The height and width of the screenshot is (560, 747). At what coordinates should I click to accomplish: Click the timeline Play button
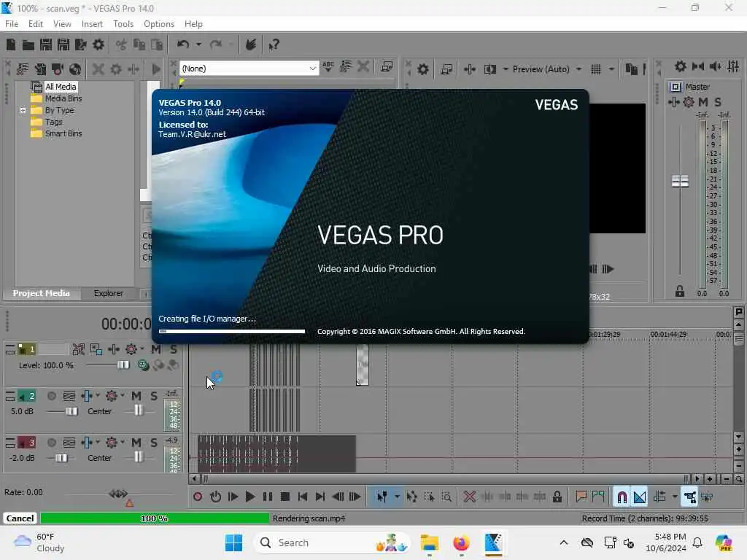(x=249, y=497)
